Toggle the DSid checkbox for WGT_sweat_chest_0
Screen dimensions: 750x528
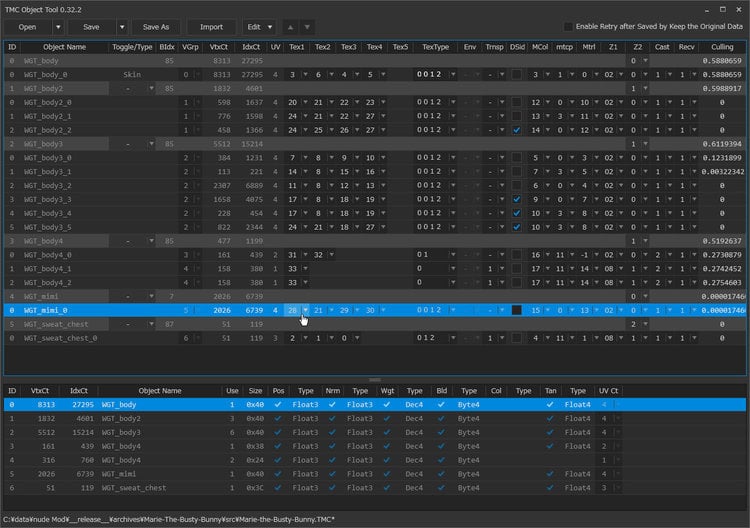click(517, 338)
